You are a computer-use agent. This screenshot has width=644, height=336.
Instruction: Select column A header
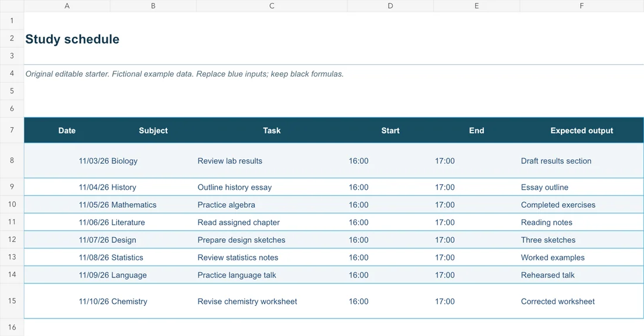coord(67,6)
